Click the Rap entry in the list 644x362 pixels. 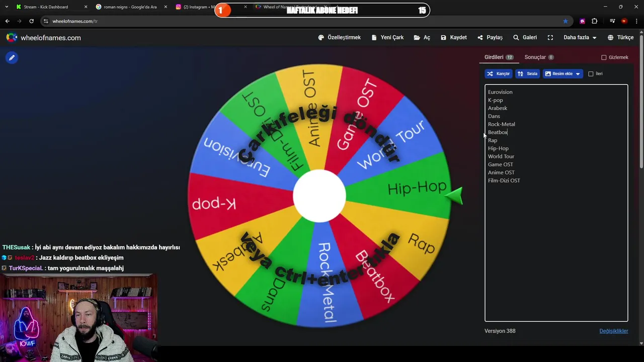[x=493, y=140]
